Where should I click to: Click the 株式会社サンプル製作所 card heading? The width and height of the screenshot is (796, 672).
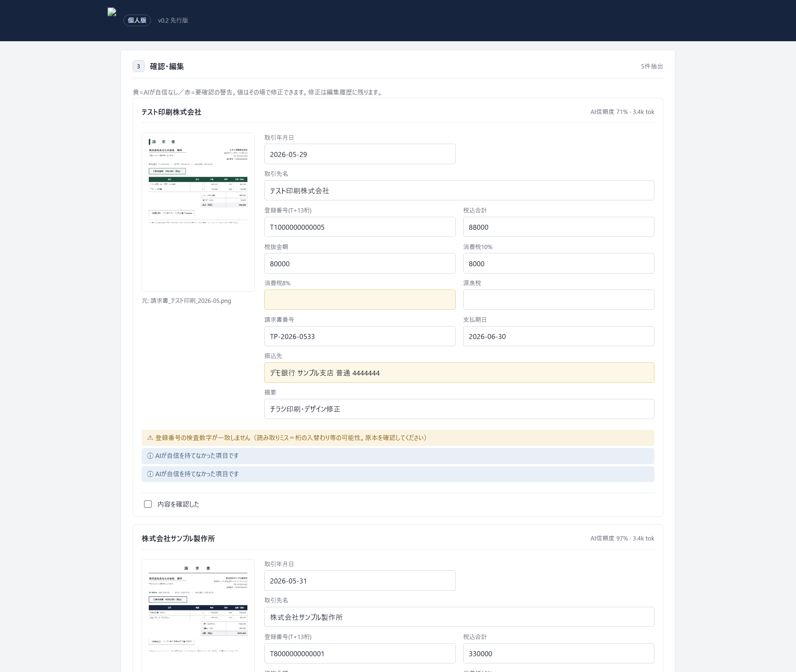click(x=178, y=538)
